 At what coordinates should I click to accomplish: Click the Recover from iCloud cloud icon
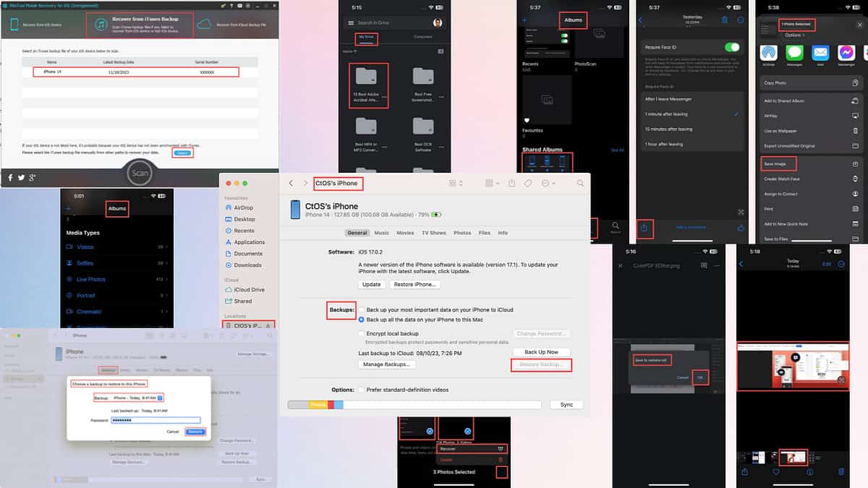203,25
